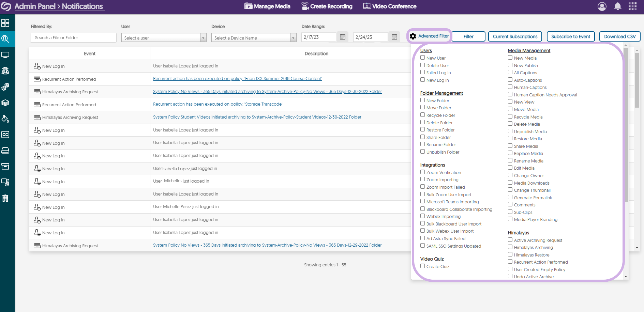Enable the Zoom Importing filter checkbox
The height and width of the screenshot is (312, 644).
click(x=423, y=180)
